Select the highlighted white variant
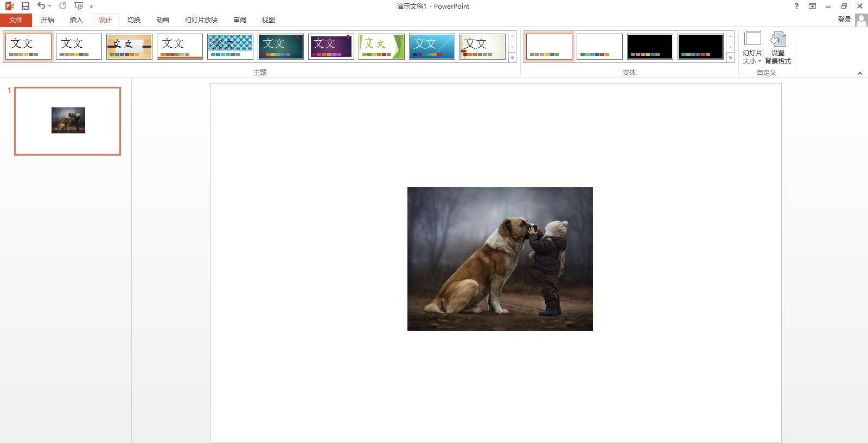868x443 pixels. [549, 47]
